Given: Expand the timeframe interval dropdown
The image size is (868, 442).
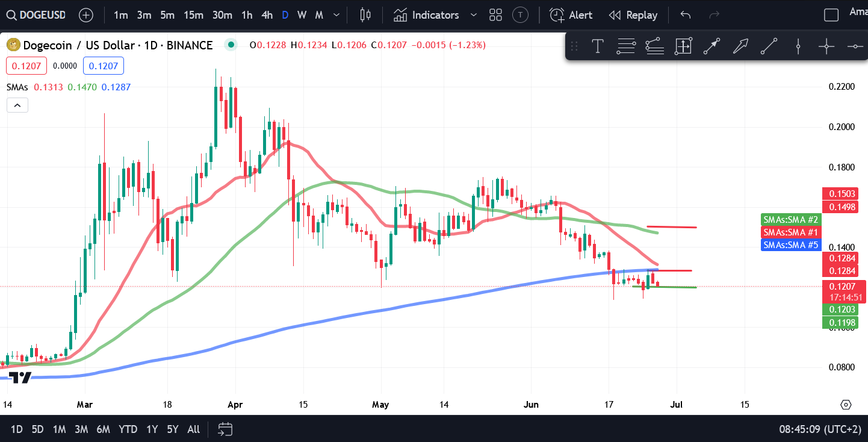Looking at the screenshot, I should point(336,15).
